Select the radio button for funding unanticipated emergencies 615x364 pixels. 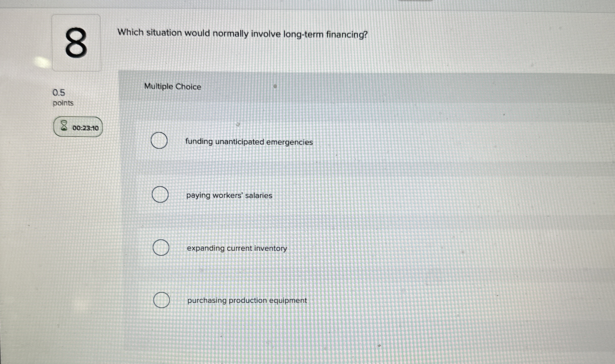(x=159, y=141)
